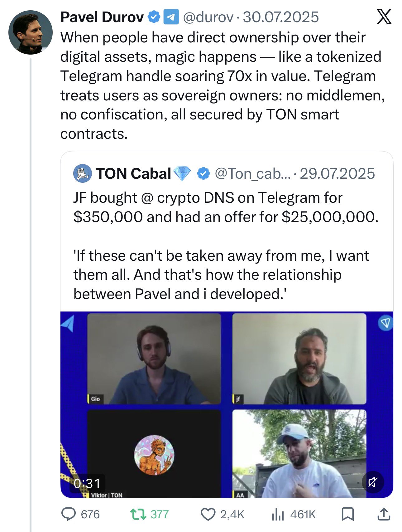The image size is (402, 532).
Task: Open Pavel Durov's profile picture
Action: 31,32
